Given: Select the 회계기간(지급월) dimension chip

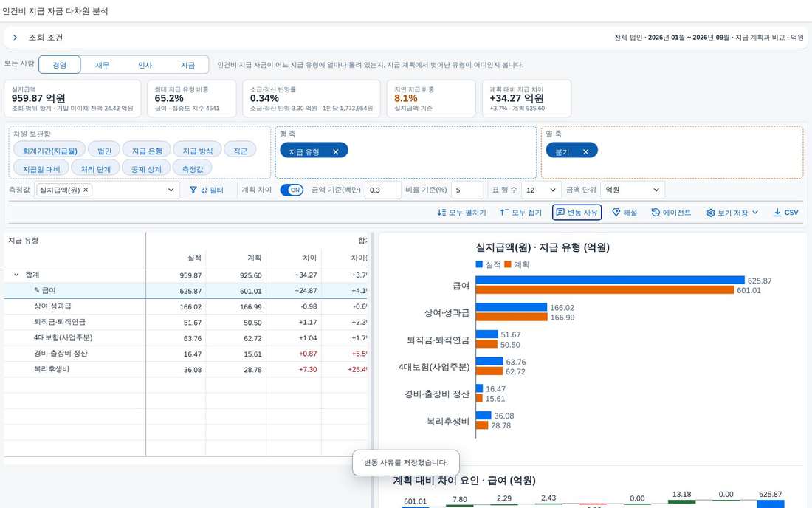Looking at the screenshot, I should click(49, 151).
